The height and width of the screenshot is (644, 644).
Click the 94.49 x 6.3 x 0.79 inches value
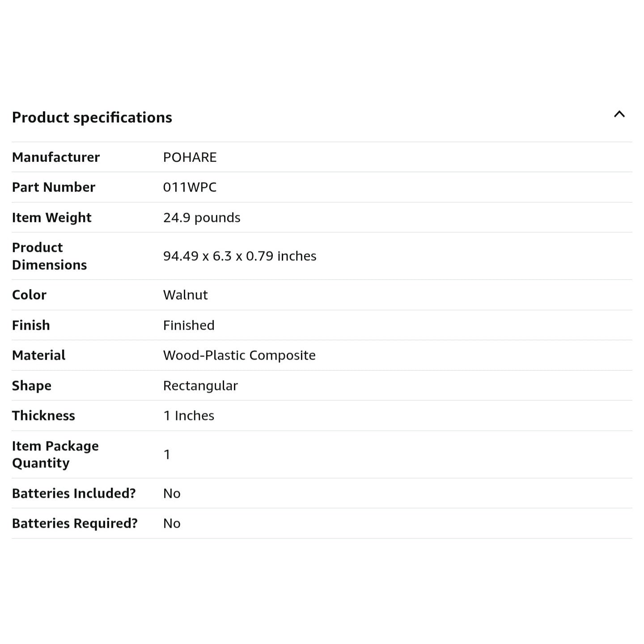click(x=240, y=256)
